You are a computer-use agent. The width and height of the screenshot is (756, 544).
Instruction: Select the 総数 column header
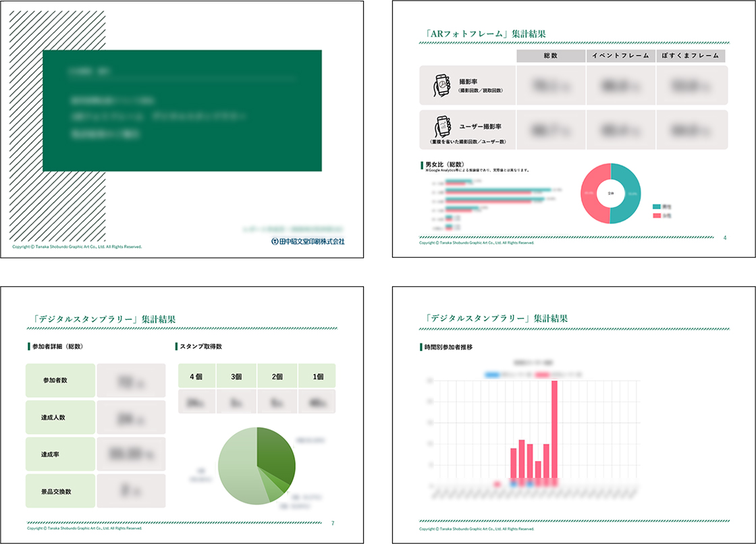pyautogui.click(x=550, y=56)
